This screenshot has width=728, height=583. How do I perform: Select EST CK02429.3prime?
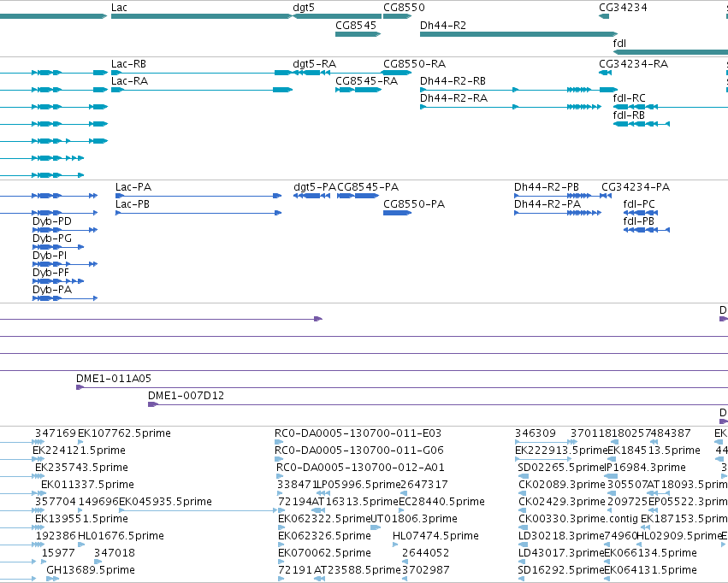pyautogui.click(x=562, y=502)
